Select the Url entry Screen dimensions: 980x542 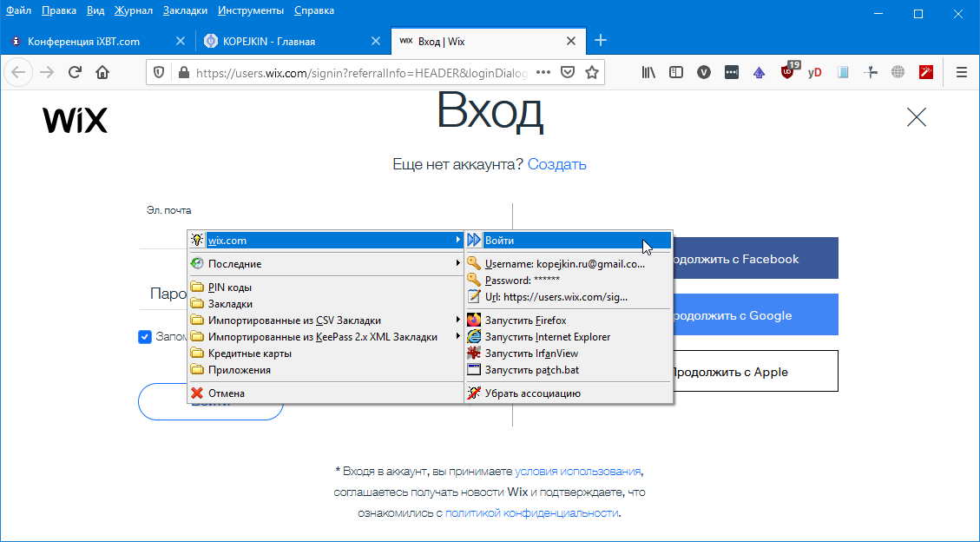point(569,297)
